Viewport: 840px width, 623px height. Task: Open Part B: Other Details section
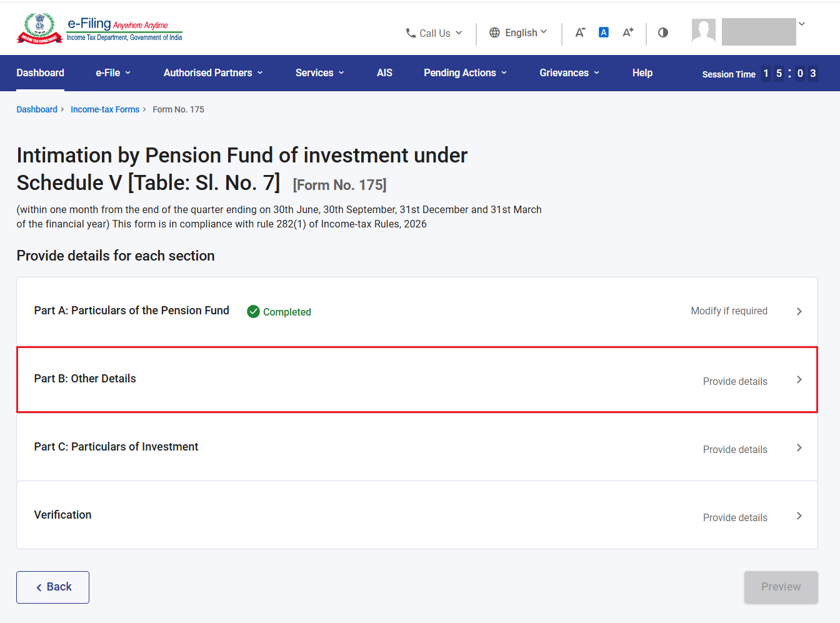(417, 379)
